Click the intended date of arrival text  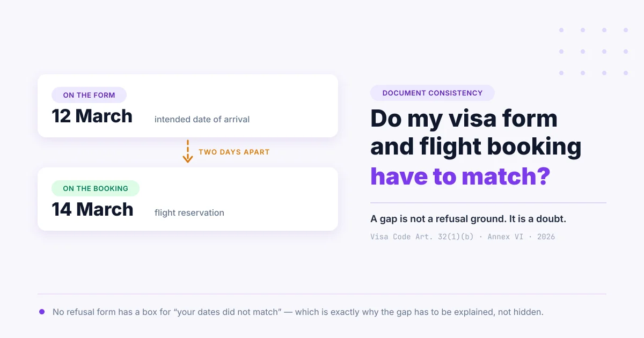202,119
